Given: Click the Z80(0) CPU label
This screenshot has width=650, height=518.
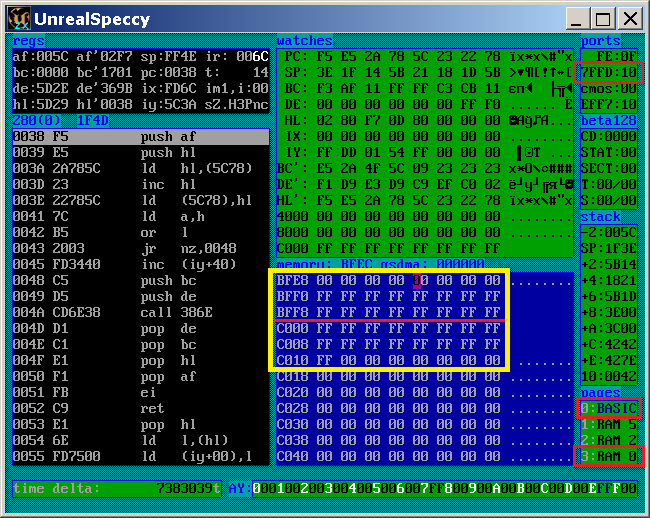Looking at the screenshot, I should pos(36,121).
